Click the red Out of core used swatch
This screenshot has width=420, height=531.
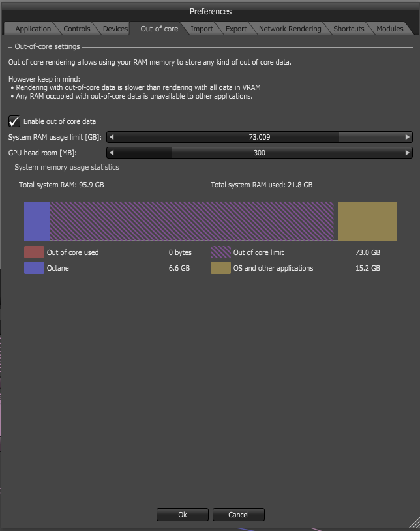click(34, 252)
